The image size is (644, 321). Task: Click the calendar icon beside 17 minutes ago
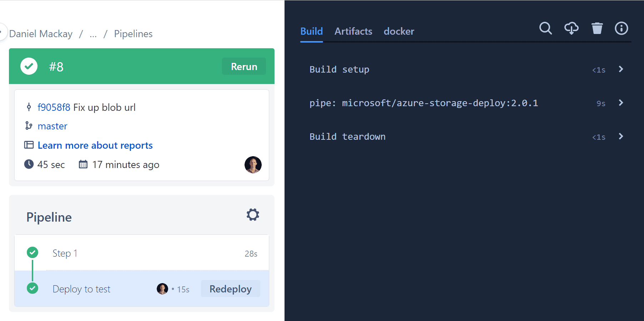click(x=83, y=164)
